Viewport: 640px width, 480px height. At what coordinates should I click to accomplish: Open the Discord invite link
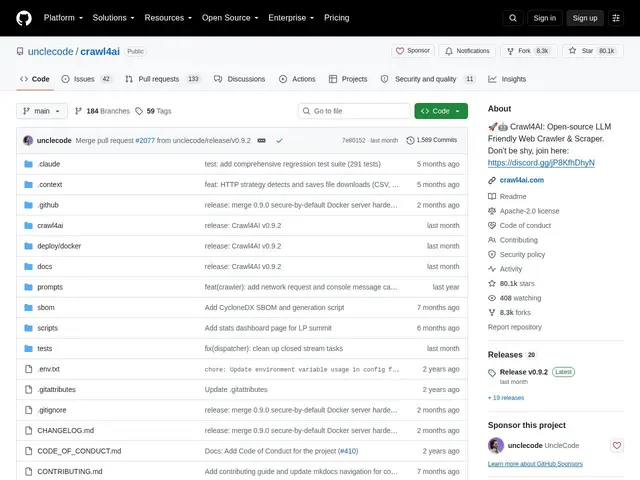click(541, 163)
